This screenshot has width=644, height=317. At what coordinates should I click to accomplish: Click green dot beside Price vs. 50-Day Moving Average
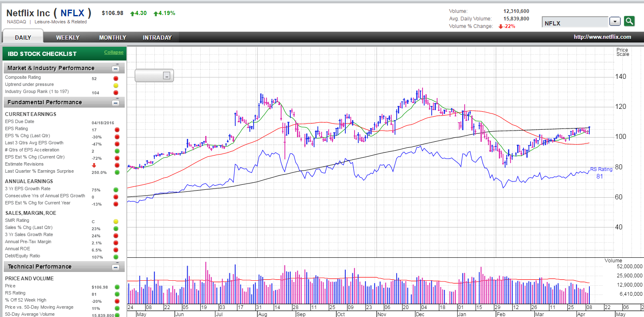click(117, 308)
